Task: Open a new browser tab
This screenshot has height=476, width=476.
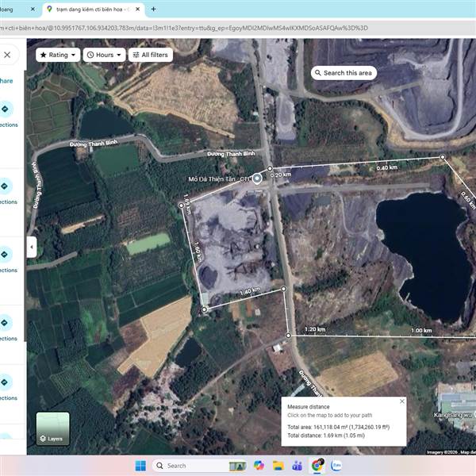Action: point(153,9)
